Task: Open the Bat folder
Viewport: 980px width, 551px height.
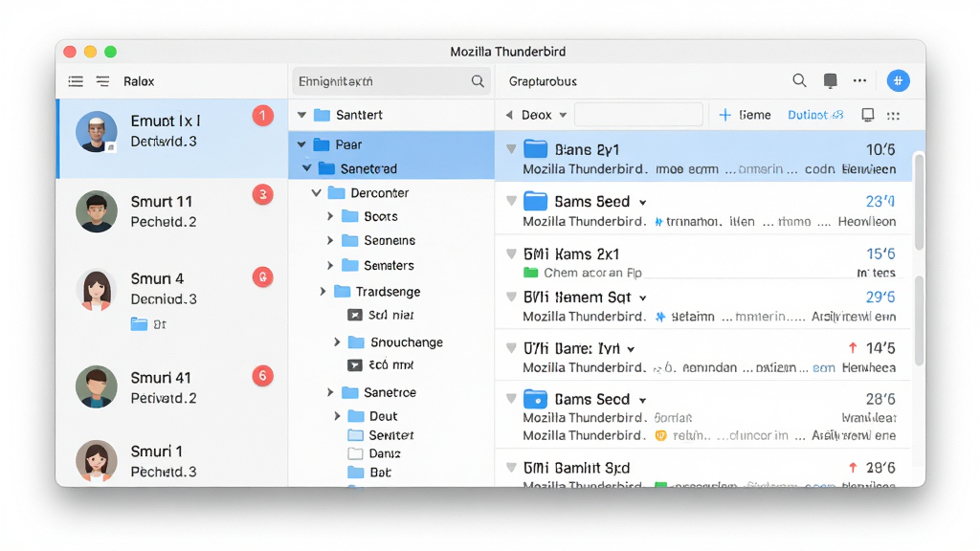Action: click(x=369, y=473)
